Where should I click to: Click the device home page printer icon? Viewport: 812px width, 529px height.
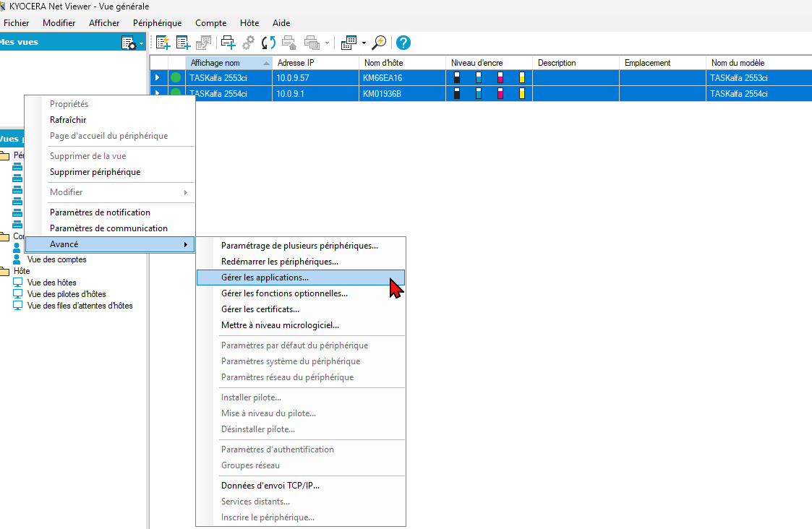click(289, 43)
